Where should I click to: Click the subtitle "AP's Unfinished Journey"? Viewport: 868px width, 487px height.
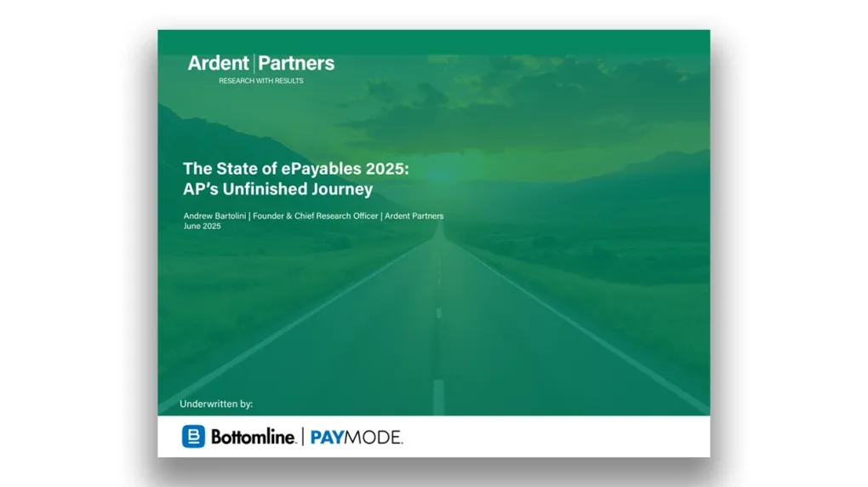tap(277, 189)
